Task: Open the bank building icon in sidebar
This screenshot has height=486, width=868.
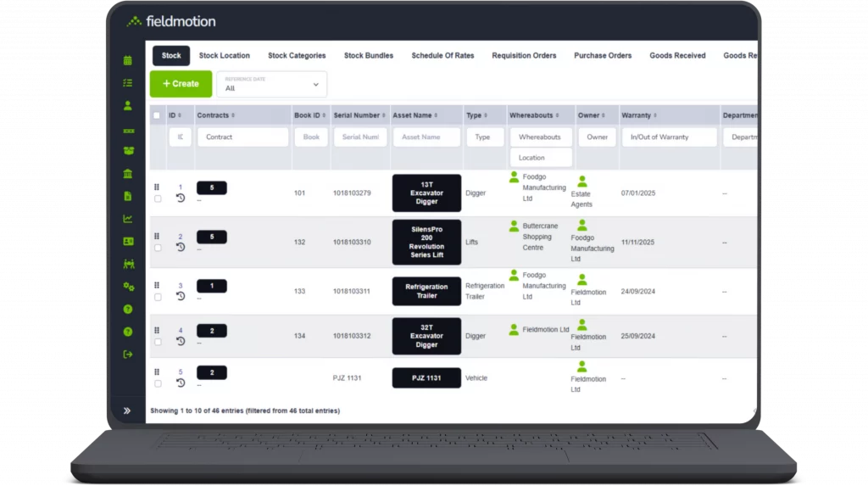Action: pyautogui.click(x=128, y=174)
